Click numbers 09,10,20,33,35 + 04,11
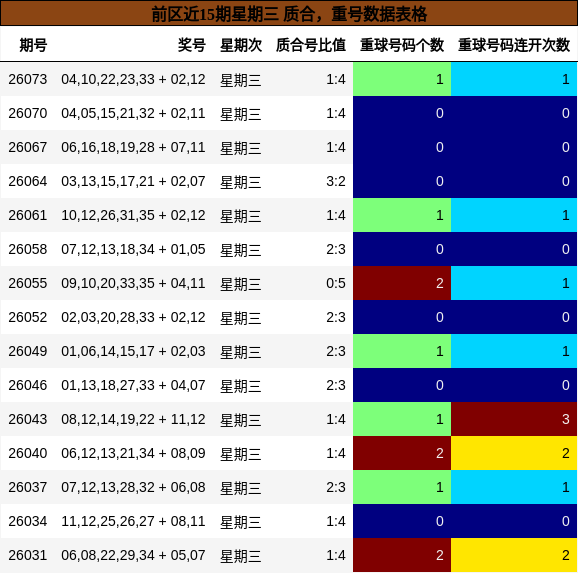Screen dimensions: 578x573 coord(133,283)
